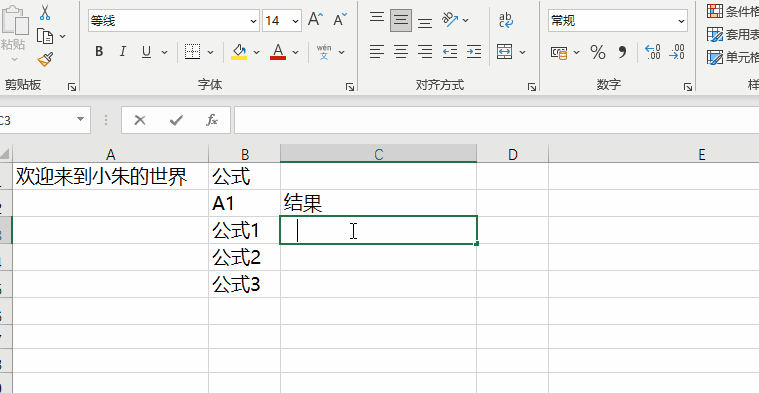The width and height of the screenshot is (759, 393).
Task: Apply cell borders with the borders icon
Action: click(193, 52)
